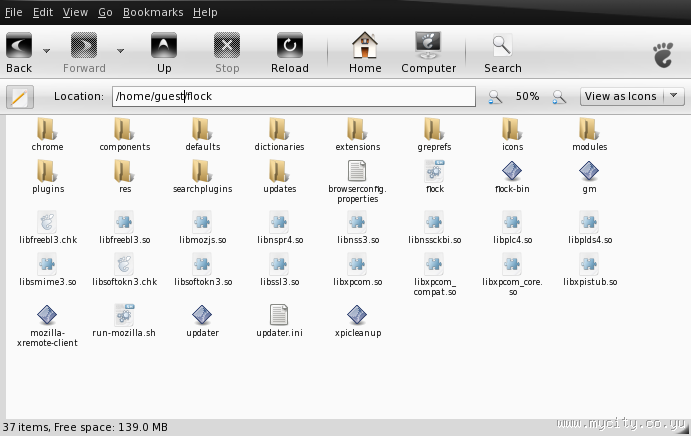Select the libsoftokn3.chk file
Image resolution: width=691 pixels, height=436 pixels.
[125, 269]
